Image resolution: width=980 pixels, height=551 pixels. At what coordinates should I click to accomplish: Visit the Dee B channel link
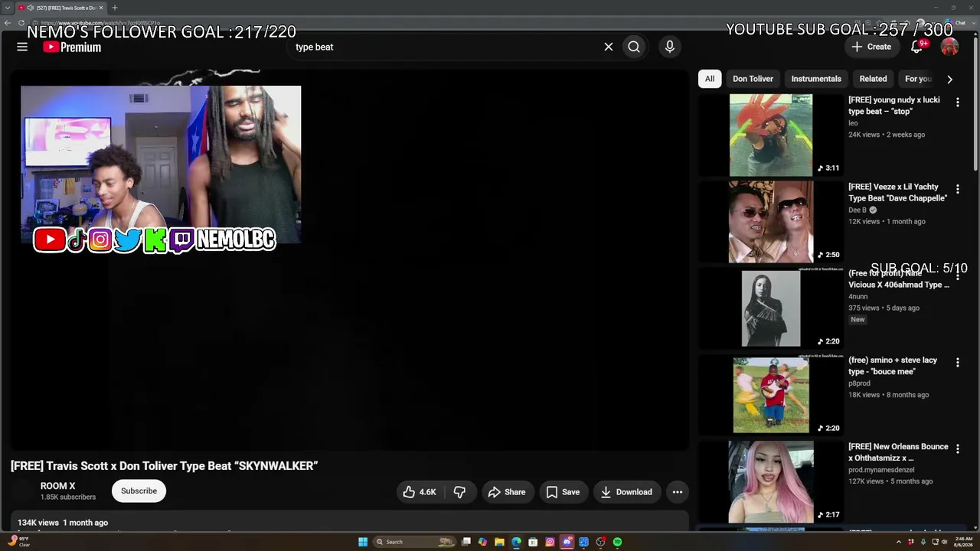coord(857,210)
